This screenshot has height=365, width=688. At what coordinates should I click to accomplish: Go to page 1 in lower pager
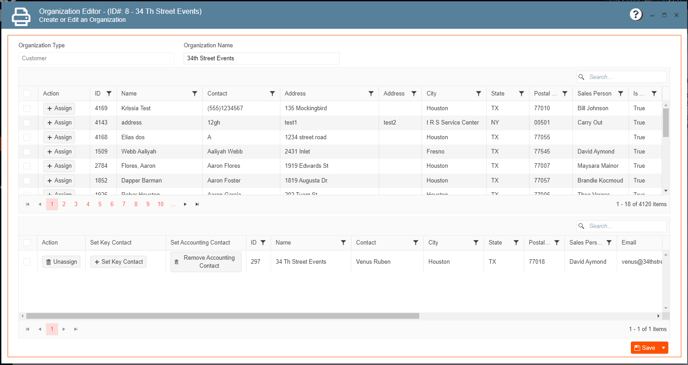point(52,329)
